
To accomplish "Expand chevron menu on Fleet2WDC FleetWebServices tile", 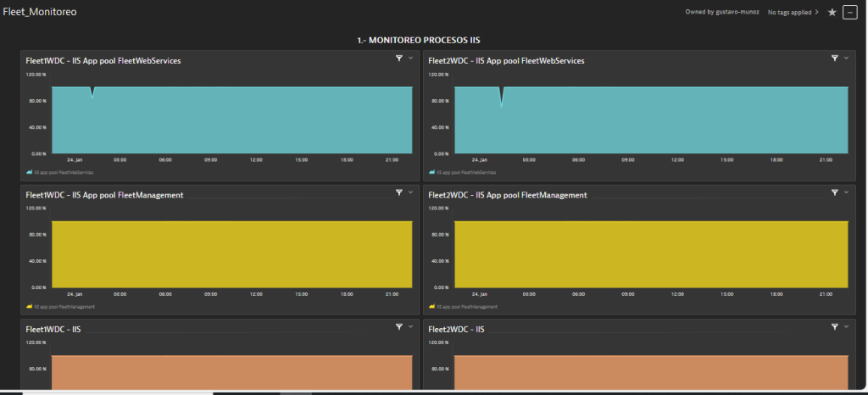I will click(847, 58).
